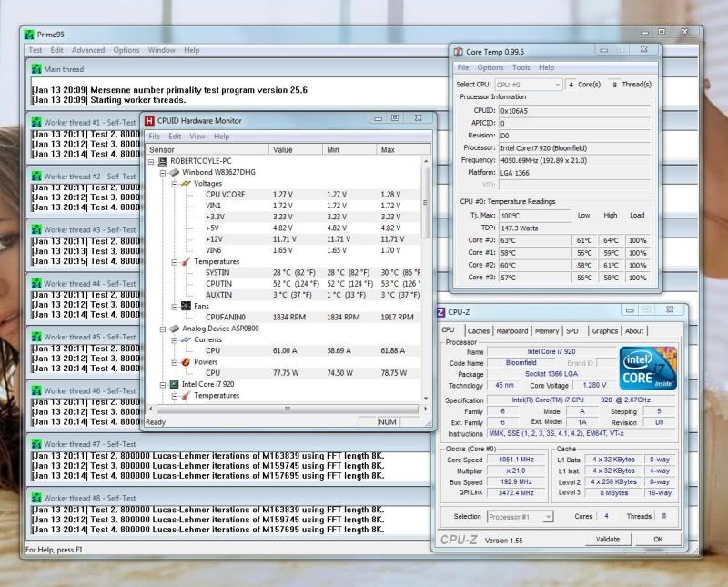Collapse the Voltages tree node
This screenshot has height=587, width=728.
click(174, 183)
